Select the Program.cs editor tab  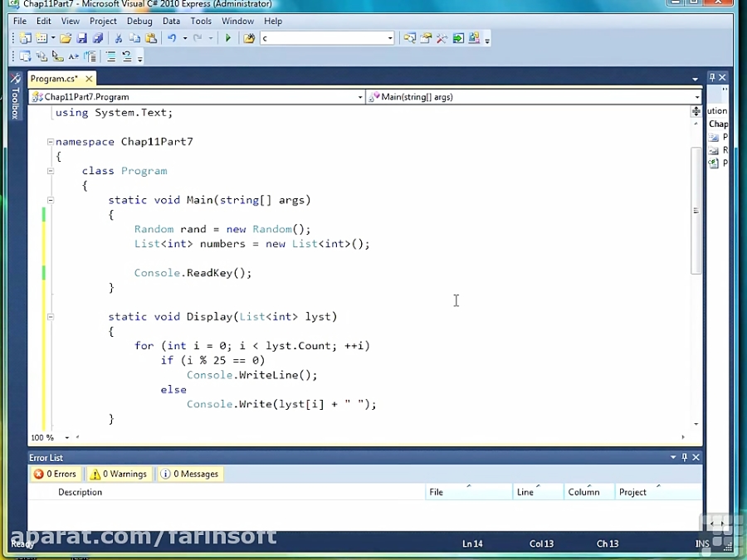[54, 79]
